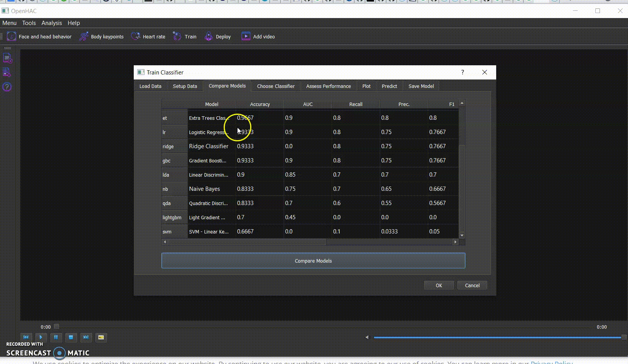
Task: Select the Ridge Classifier row header
Action: (x=174, y=146)
